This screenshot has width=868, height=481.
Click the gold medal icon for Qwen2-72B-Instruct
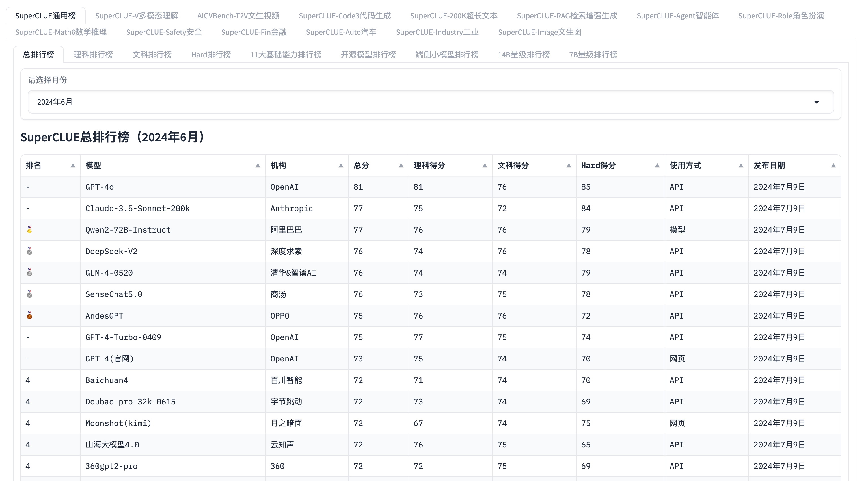pos(30,229)
